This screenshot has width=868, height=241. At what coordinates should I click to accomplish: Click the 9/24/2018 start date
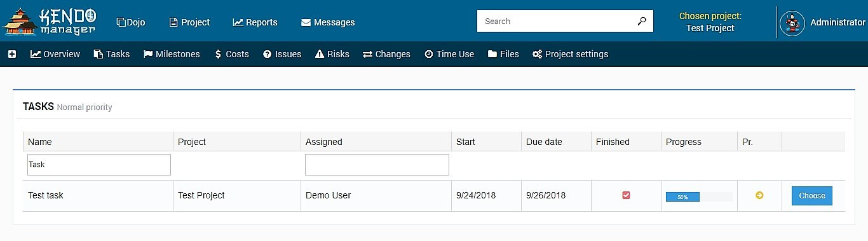[476, 195]
